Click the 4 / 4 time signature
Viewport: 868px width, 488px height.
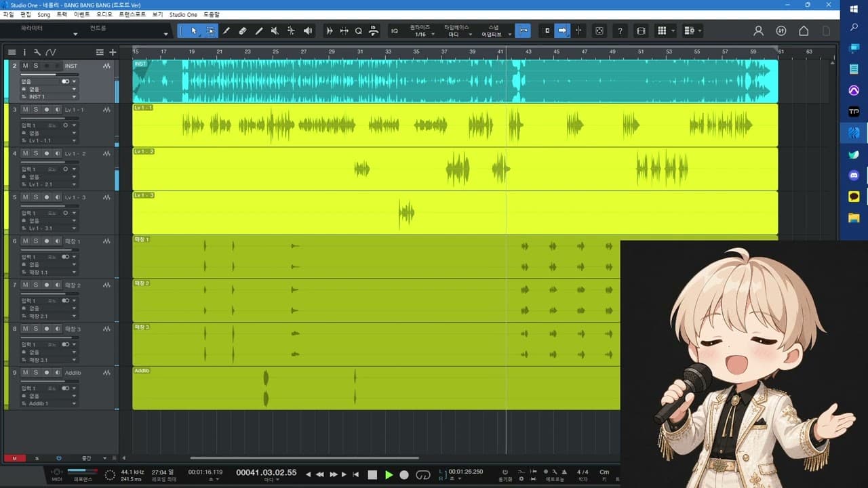(583, 472)
